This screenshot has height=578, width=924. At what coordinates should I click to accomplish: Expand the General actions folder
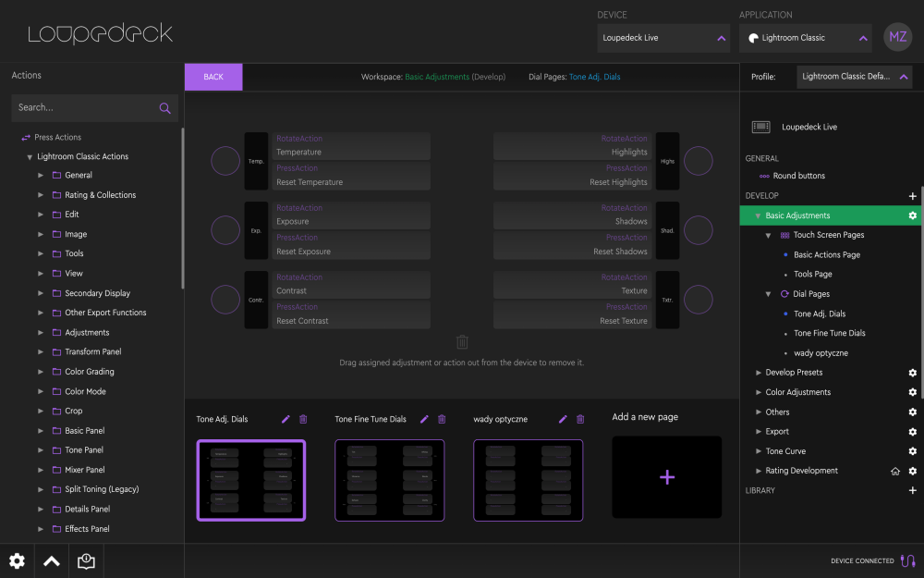41,175
